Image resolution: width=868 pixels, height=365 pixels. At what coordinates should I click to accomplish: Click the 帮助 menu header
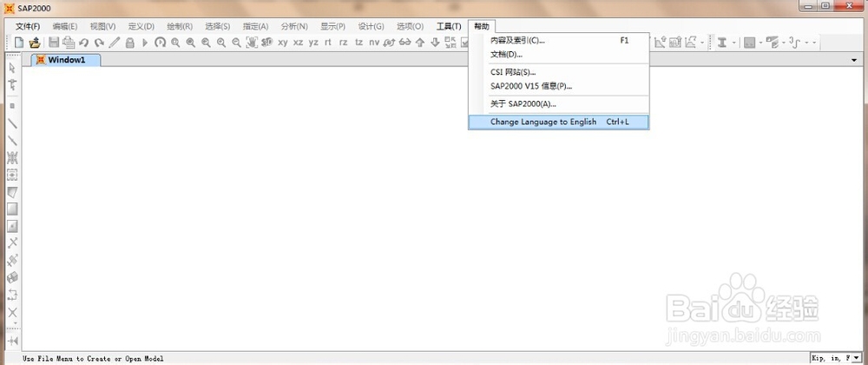pyautogui.click(x=482, y=26)
